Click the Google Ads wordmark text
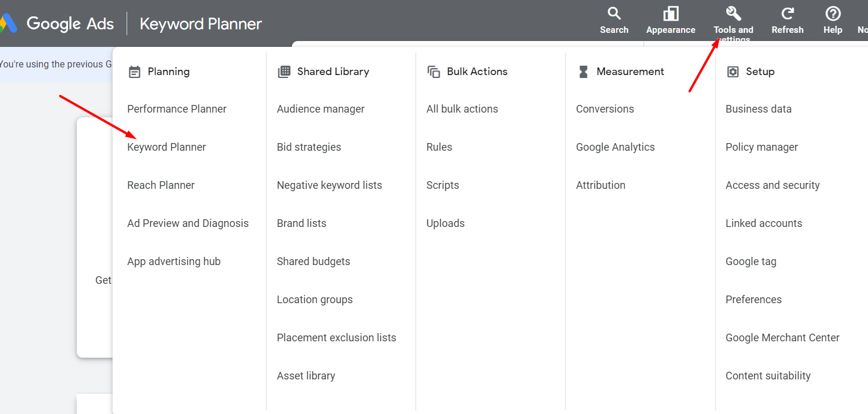The height and width of the screenshot is (414, 868). (x=70, y=24)
